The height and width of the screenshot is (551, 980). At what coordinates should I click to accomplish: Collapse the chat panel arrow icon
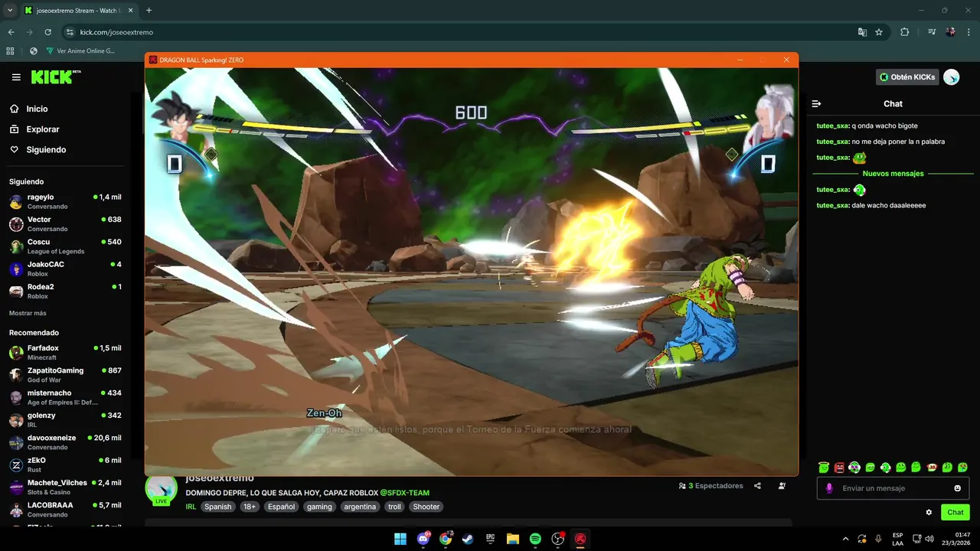(x=816, y=104)
